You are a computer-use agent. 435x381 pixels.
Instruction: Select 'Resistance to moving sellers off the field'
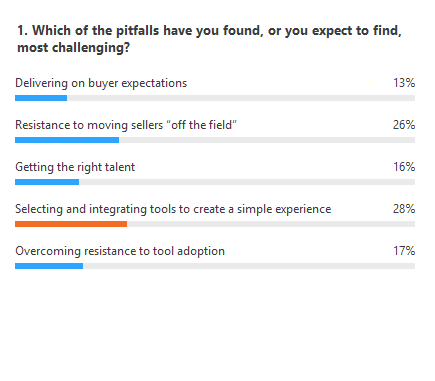(x=126, y=125)
